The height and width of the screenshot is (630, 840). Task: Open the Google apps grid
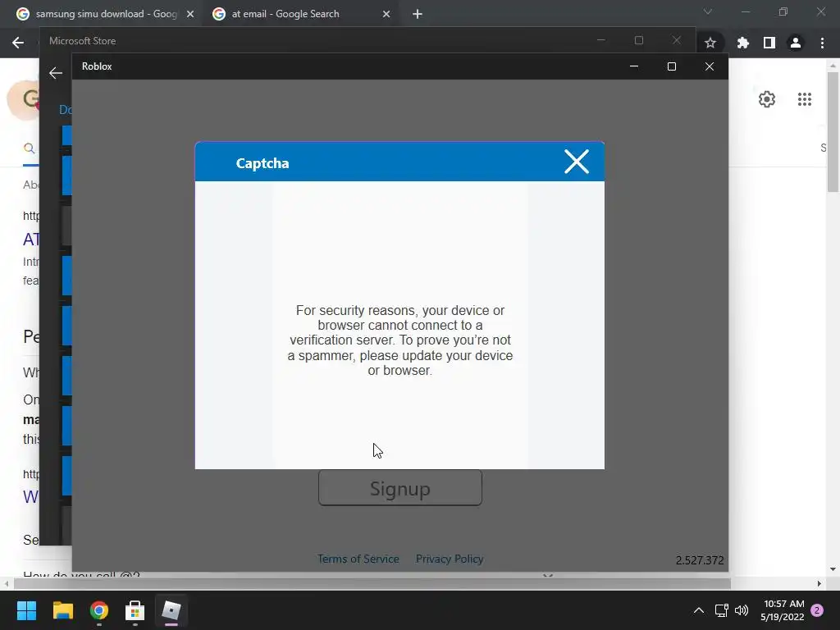coord(805,99)
